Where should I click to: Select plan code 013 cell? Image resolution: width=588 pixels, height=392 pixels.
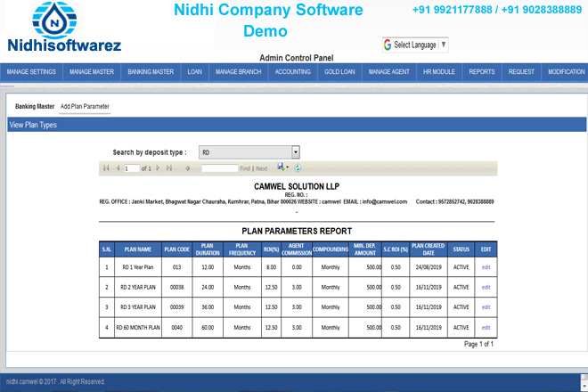coord(177,267)
